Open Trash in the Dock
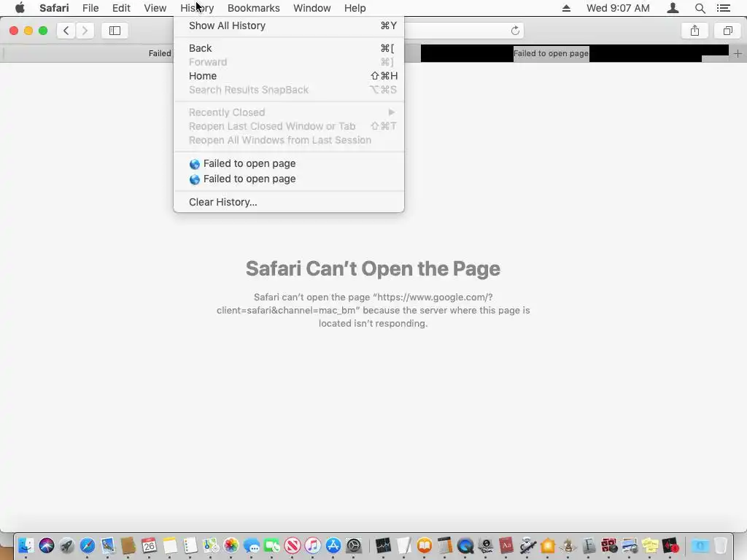 720,545
